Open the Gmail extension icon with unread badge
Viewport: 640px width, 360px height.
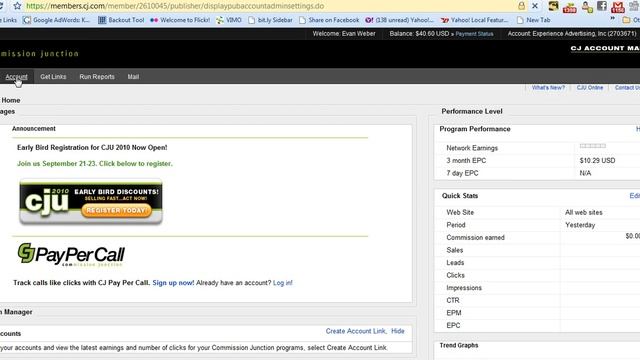tap(618, 7)
